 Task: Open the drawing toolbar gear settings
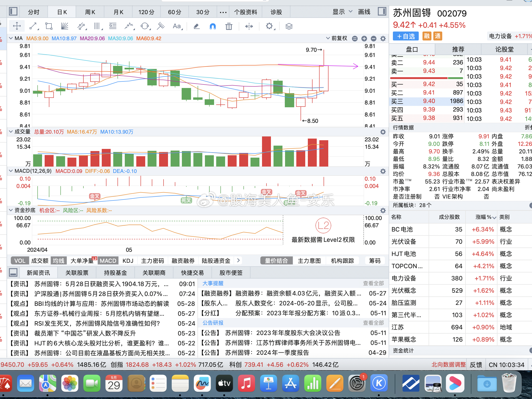[x=269, y=26]
